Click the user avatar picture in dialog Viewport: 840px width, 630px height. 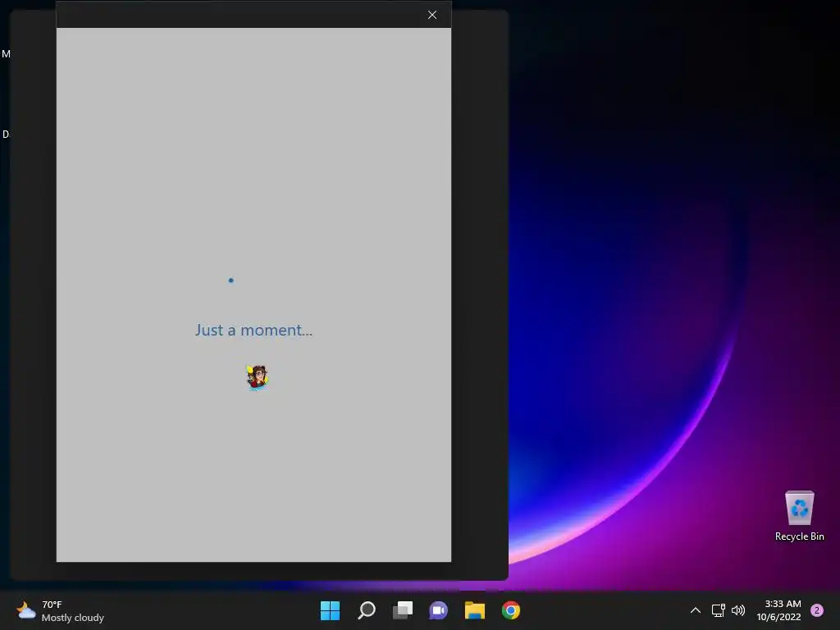point(257,377)
